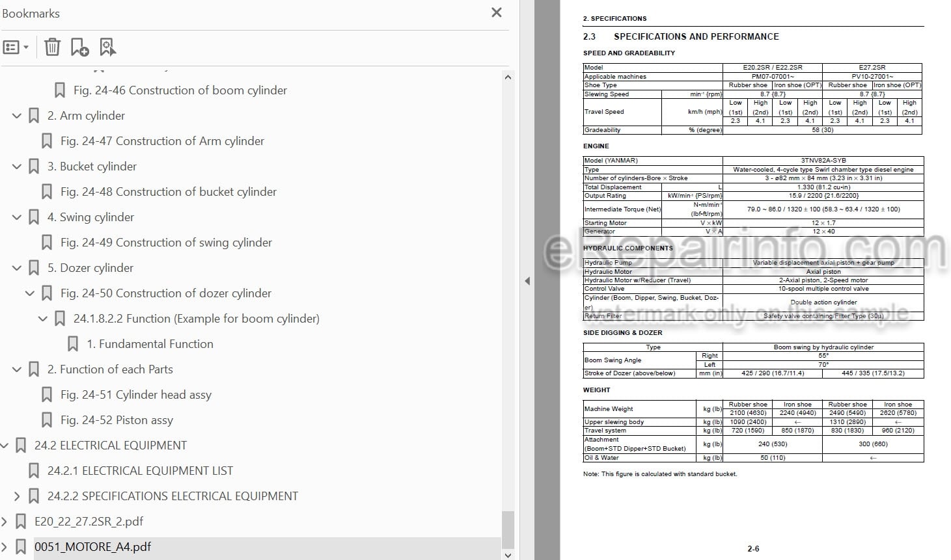Click bookmark icon of Fig. 24-48 bucket cylinder

(x=47, y=191)
